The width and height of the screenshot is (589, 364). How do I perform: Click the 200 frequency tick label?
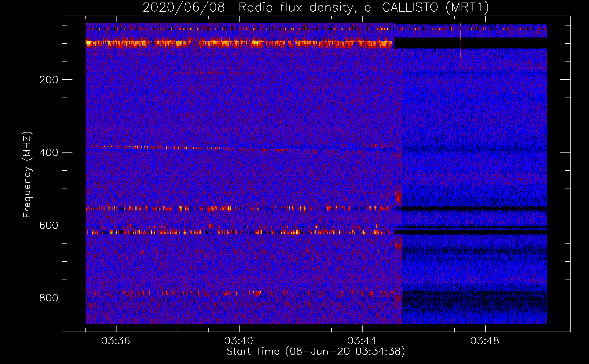(49, 80)
